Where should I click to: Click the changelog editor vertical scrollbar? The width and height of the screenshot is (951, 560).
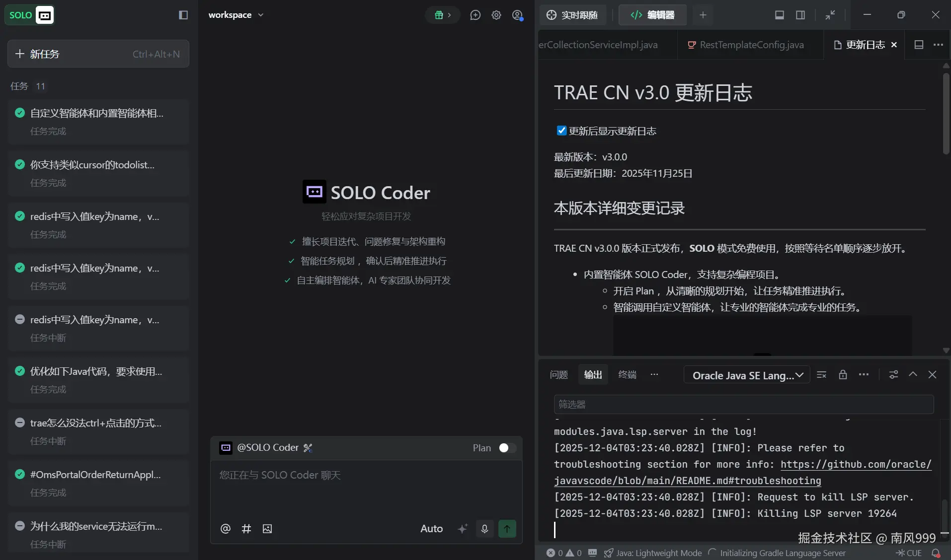[x=946, y=113]
